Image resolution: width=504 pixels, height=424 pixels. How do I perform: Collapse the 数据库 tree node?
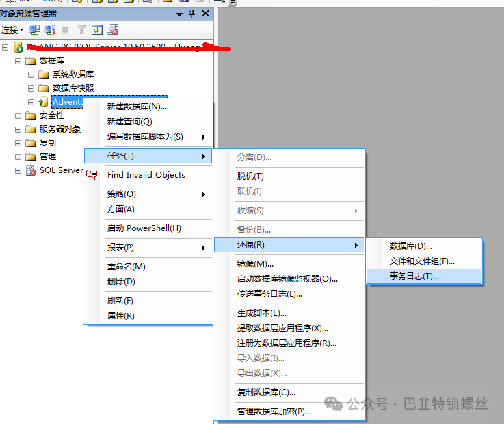point(18,61)
